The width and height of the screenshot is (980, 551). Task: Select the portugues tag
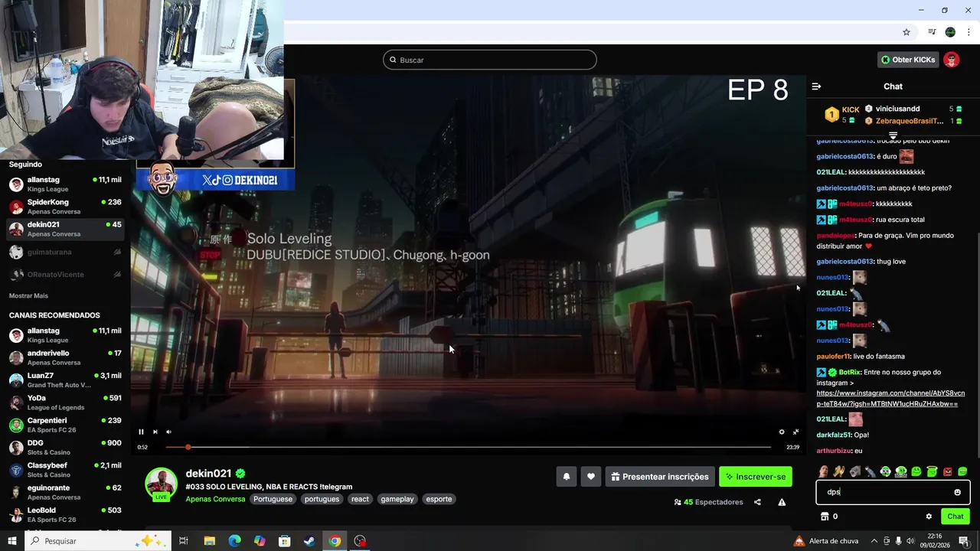click(322, 499)
